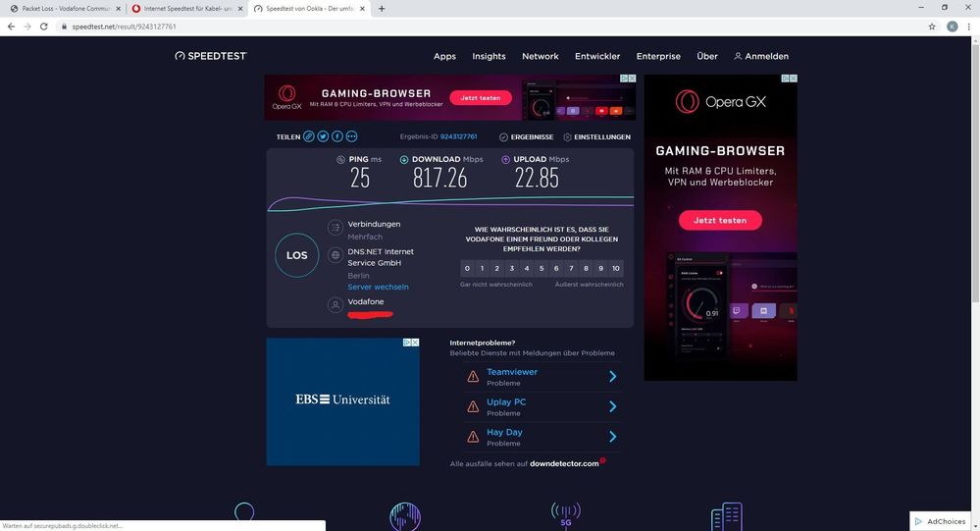Click the Ergebnisse checkmark option
This screenshot has width=980, height=531.
click(526, 137)
